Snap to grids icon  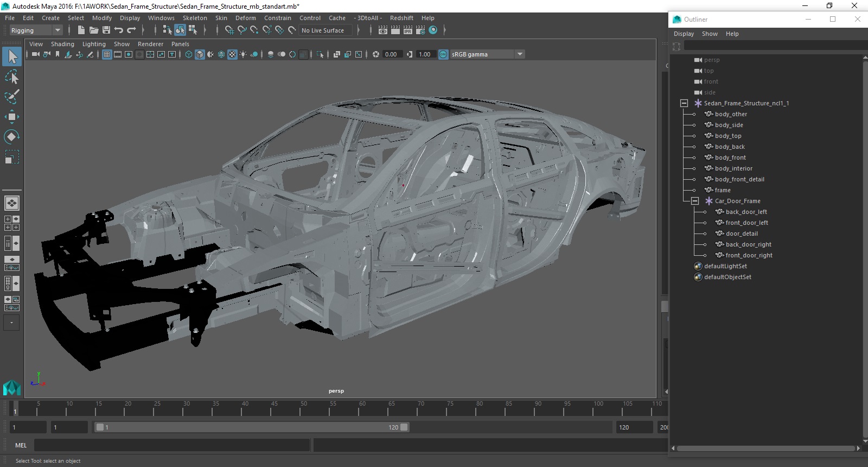pyautogui.click(x=229, y=30)
